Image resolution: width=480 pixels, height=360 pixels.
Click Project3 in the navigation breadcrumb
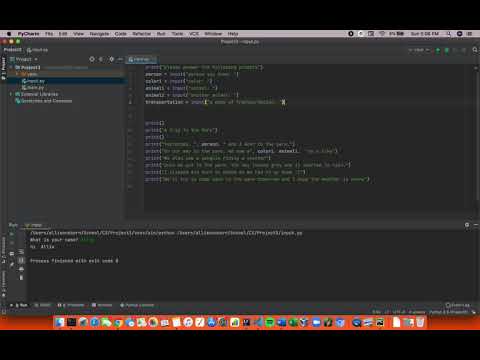pos(13,50)
